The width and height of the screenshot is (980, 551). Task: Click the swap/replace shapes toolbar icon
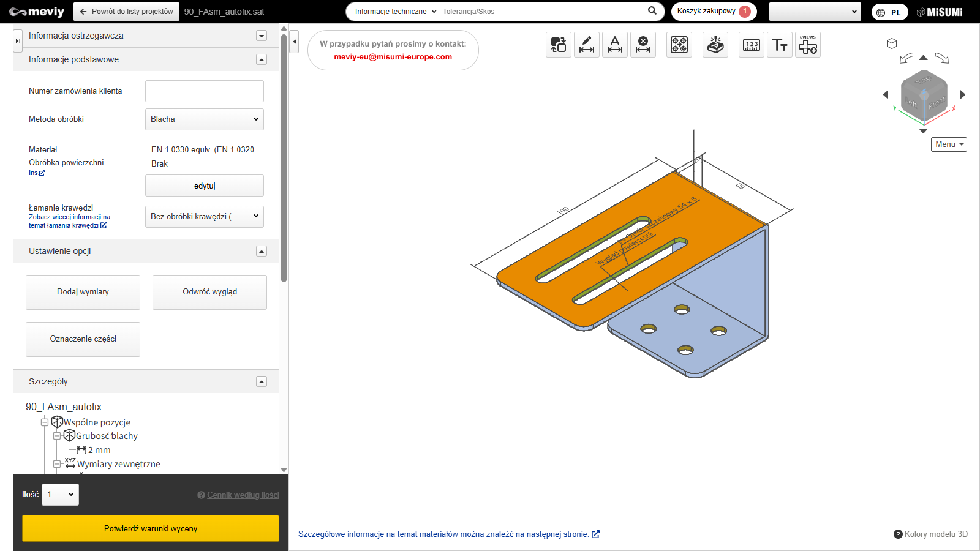[x=558, y=45]
